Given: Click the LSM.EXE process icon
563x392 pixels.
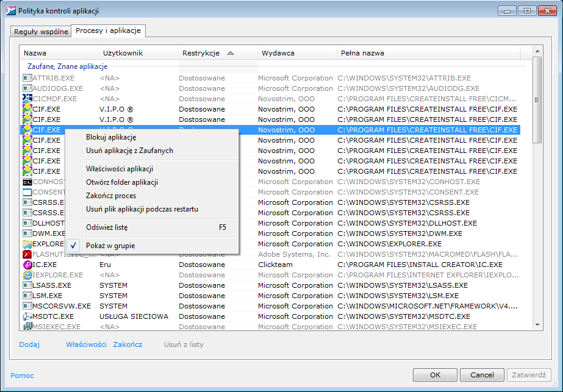Looking at the screenshot, I should 27,296.
